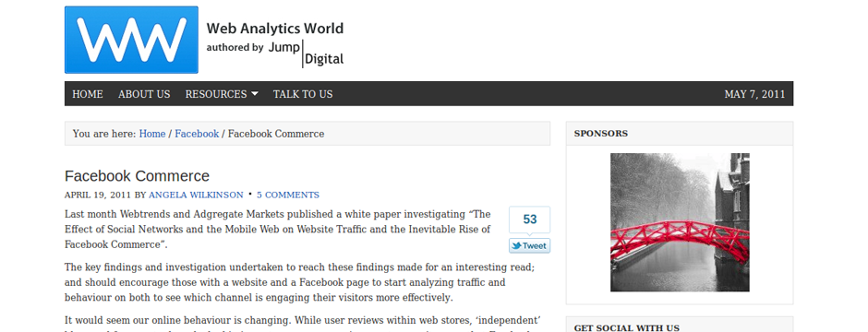The width and height of the screenshot is (868, 332).
Task: Click the 'Facebook Commerce' breadcrumb current page text
Action: click(276, 134)
